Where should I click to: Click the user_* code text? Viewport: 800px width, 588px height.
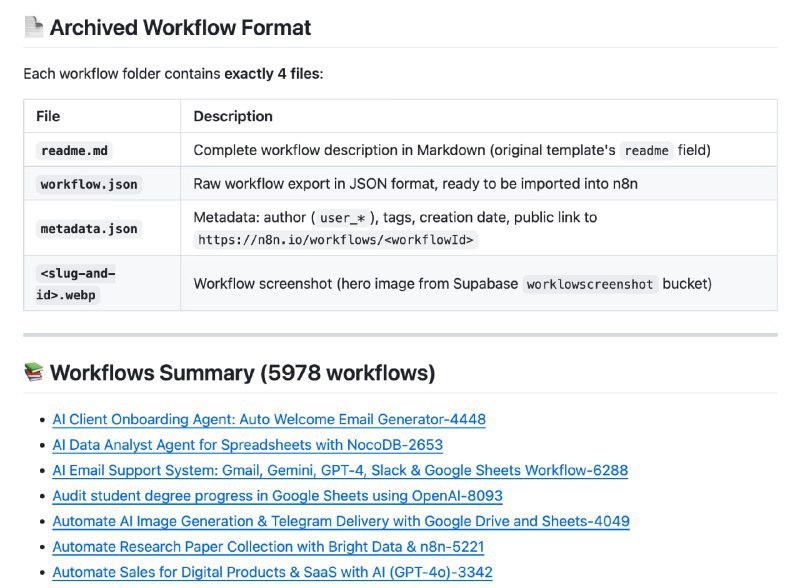342,218
